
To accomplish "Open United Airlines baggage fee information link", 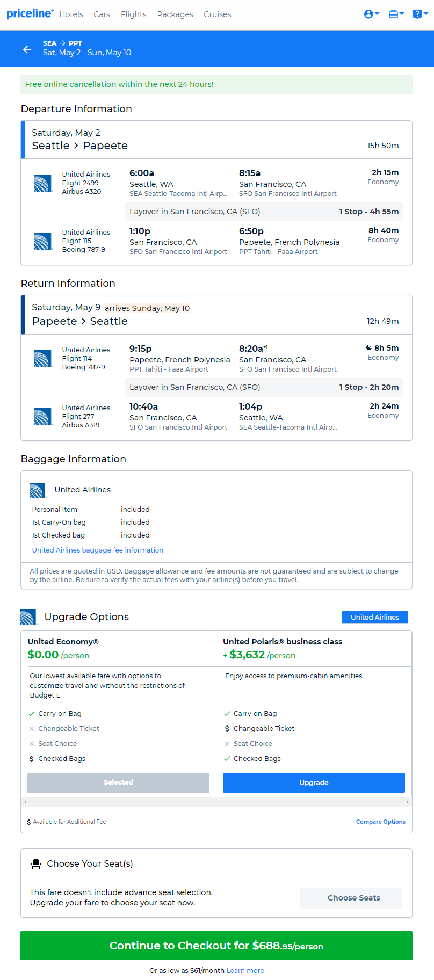I will click(98, 550).
